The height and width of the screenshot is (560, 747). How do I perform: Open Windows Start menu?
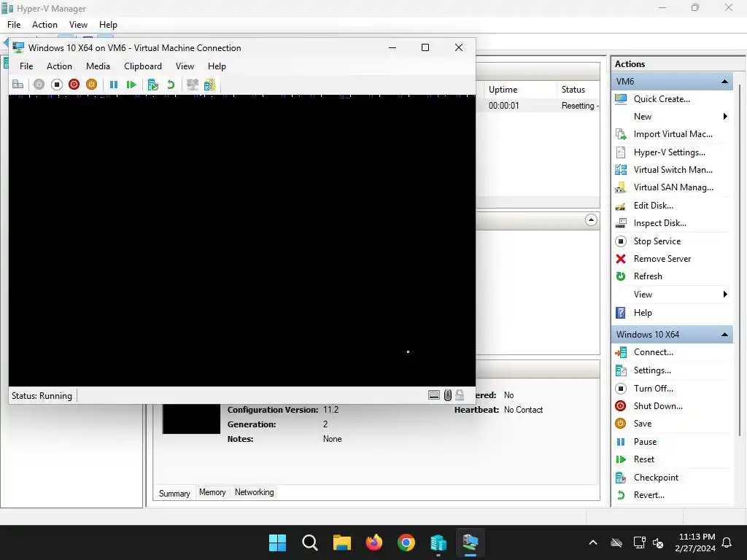pyautogui.click(x=277, y=542)
